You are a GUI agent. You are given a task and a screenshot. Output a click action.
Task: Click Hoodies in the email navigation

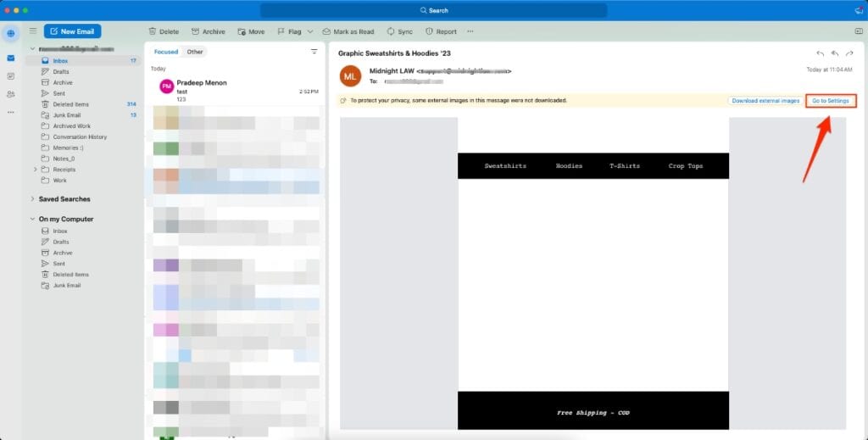(569, 166)
